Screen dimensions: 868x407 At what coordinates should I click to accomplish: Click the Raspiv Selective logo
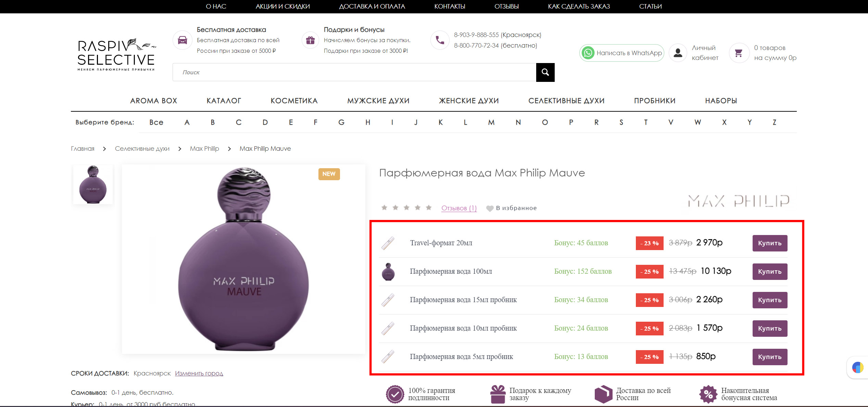[116, 54]
